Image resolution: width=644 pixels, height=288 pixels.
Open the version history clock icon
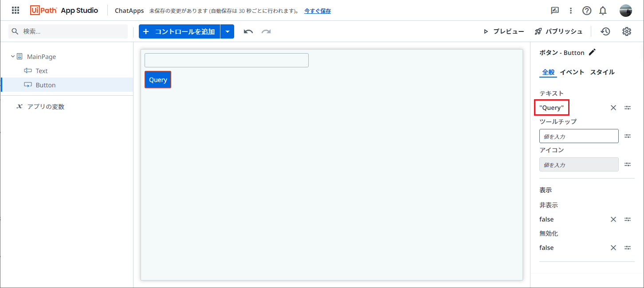605,31
